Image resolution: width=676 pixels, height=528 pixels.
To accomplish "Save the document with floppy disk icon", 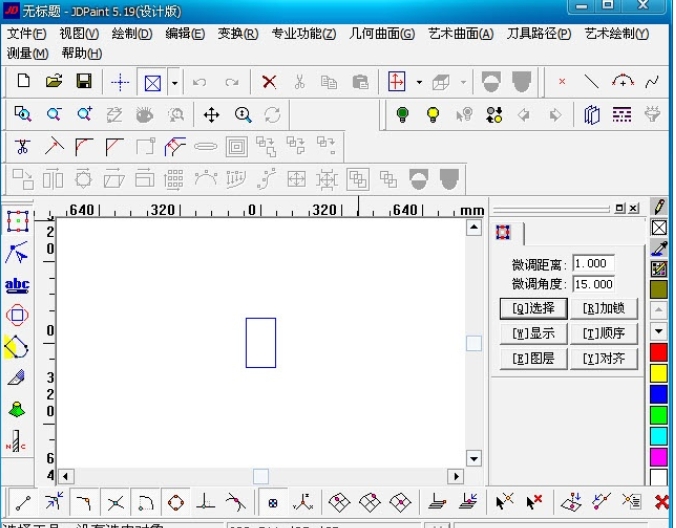I will coord(84,82).
